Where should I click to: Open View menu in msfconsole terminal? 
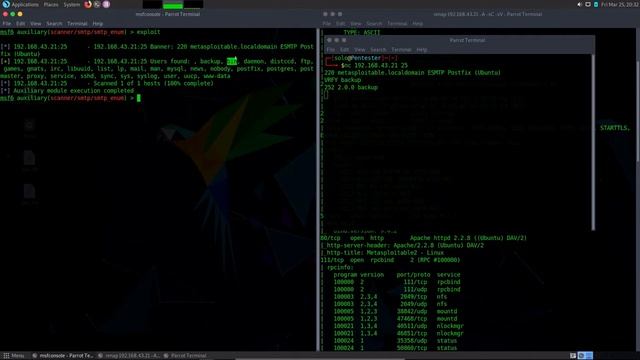[x=36, y=24]
